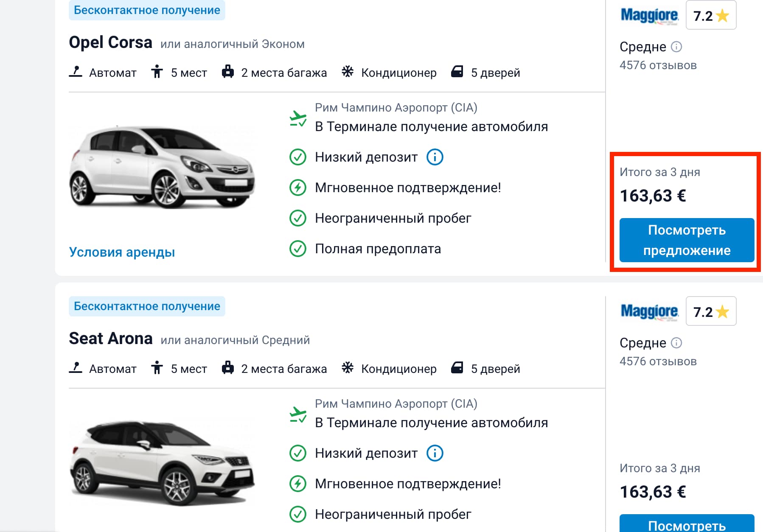The height and width of the screenshot is (532, 763).
Task: Click instant confirmation lightning icon for Opel Corsa
Action: click(x=298, y=188)
